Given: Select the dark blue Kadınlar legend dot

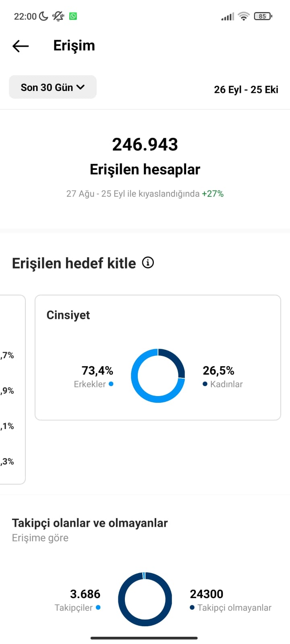Looking at the screenshot, I should point(205,384).
